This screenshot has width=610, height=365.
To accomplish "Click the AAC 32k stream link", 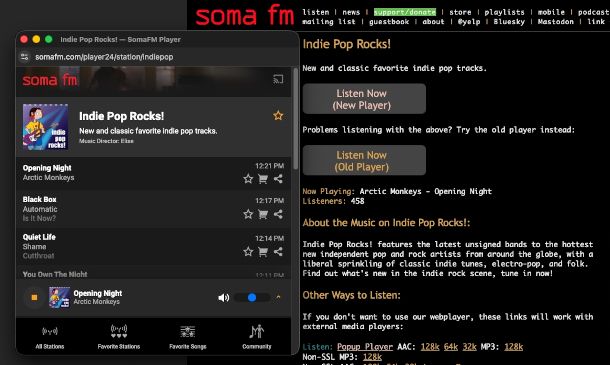I will pyautogui.click(x=469, y=347).
